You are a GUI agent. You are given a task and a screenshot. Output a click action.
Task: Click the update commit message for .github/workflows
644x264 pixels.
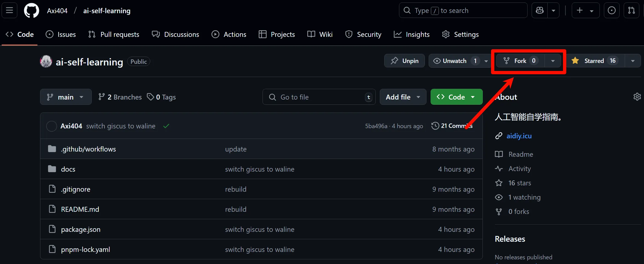[236, 149]
